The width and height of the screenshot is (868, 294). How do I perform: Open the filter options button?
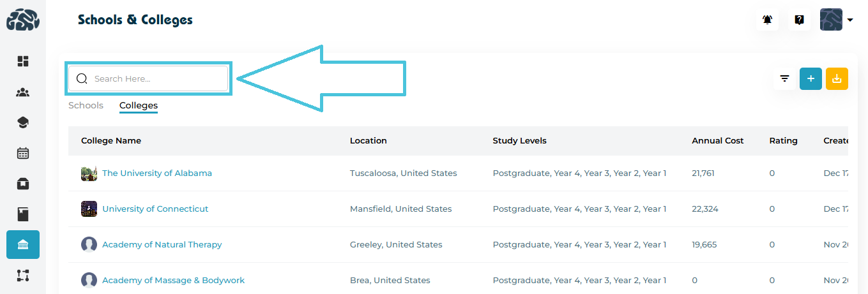(784, 78)
